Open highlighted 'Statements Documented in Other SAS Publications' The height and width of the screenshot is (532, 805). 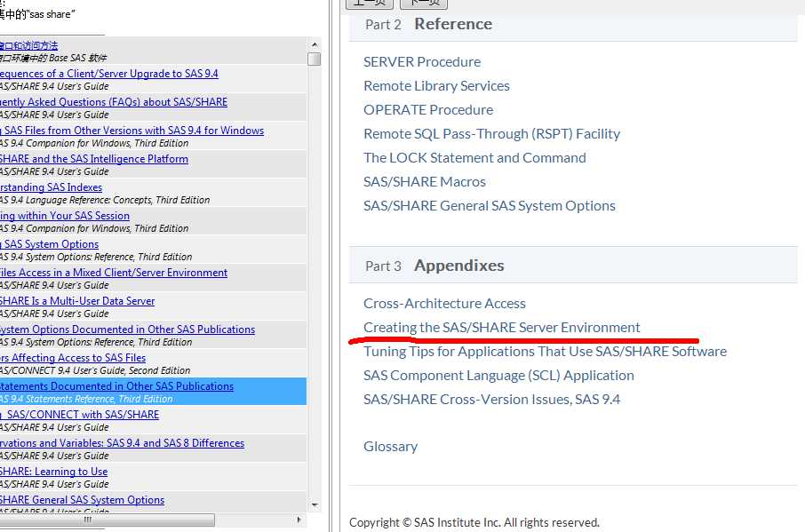(x=116, y=386)
